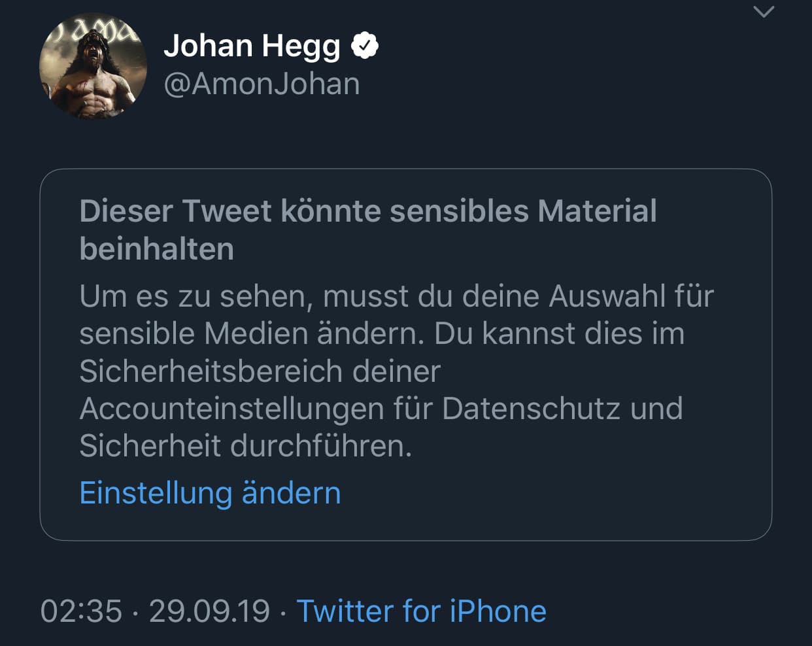Click the display name Johan Hegg
Viewport: 812px width, 646px height.
pyautogui.click(x=252, y=46)
